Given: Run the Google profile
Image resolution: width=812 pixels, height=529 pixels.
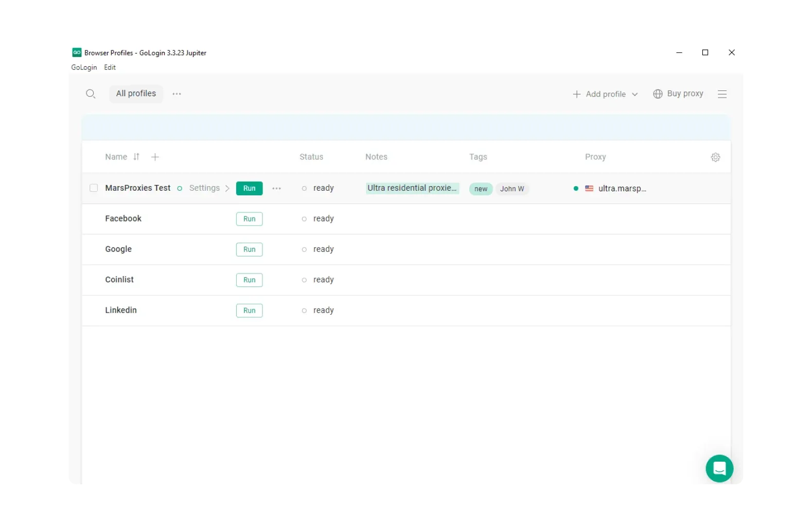Looking at the screenshot, I should pos(250,250).
